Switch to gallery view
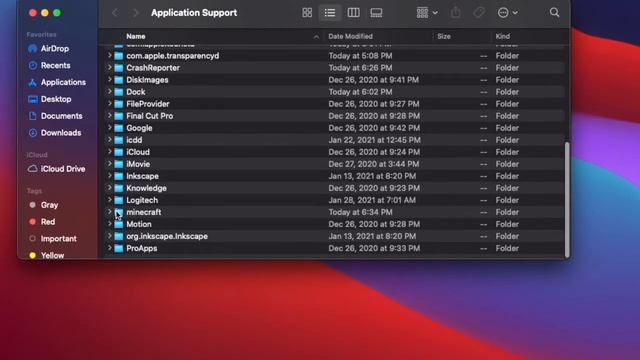 pyautogui.click(x=376, y=13)
